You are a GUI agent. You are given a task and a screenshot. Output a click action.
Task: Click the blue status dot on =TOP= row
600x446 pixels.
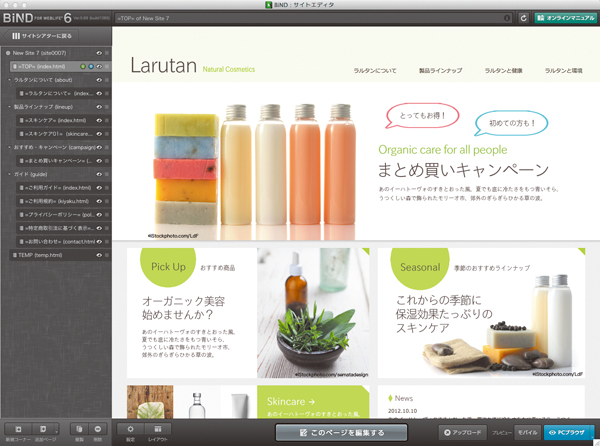91,67
